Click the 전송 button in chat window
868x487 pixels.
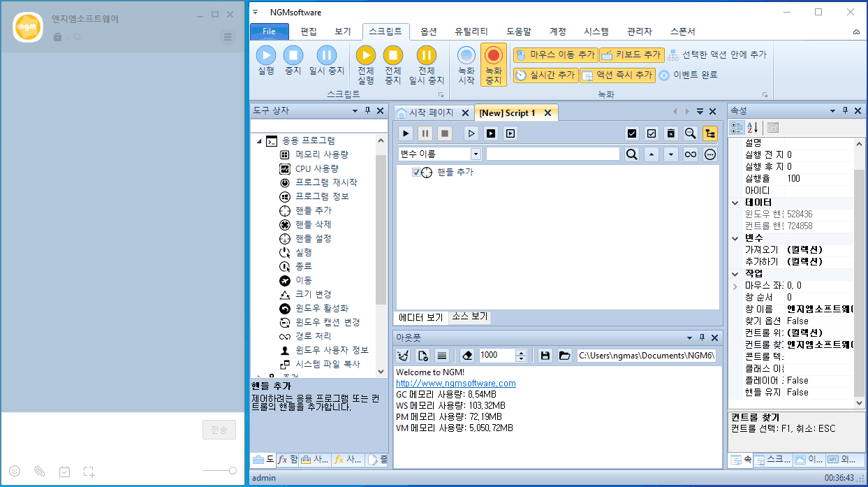tap(219, 430)
